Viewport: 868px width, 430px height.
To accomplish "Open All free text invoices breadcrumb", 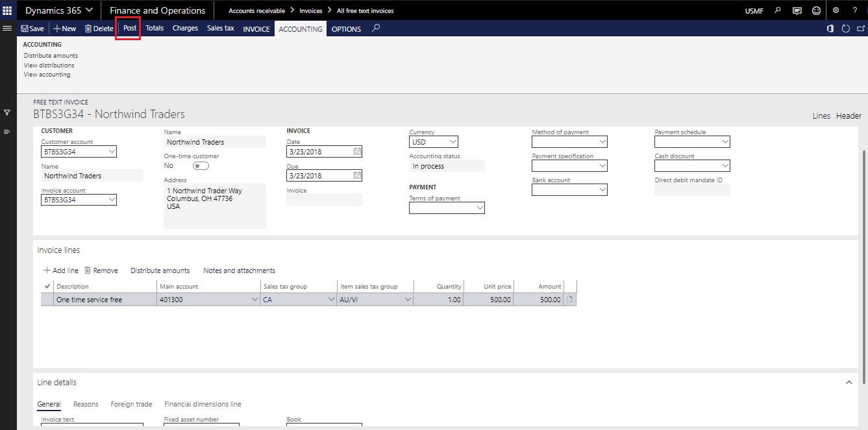I will [365, 11].
